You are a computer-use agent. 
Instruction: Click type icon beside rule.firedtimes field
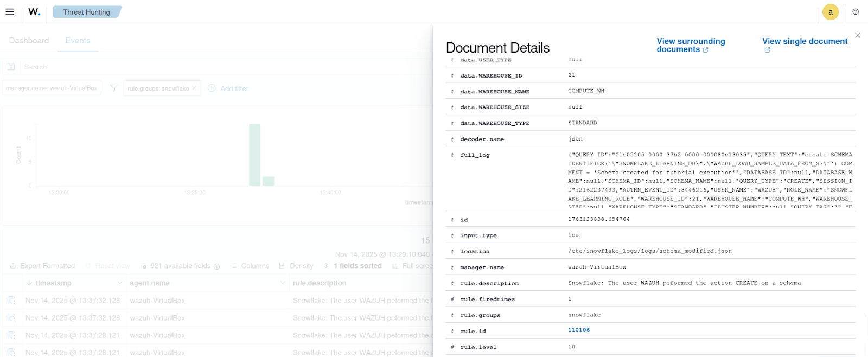[x=452, y=299]
